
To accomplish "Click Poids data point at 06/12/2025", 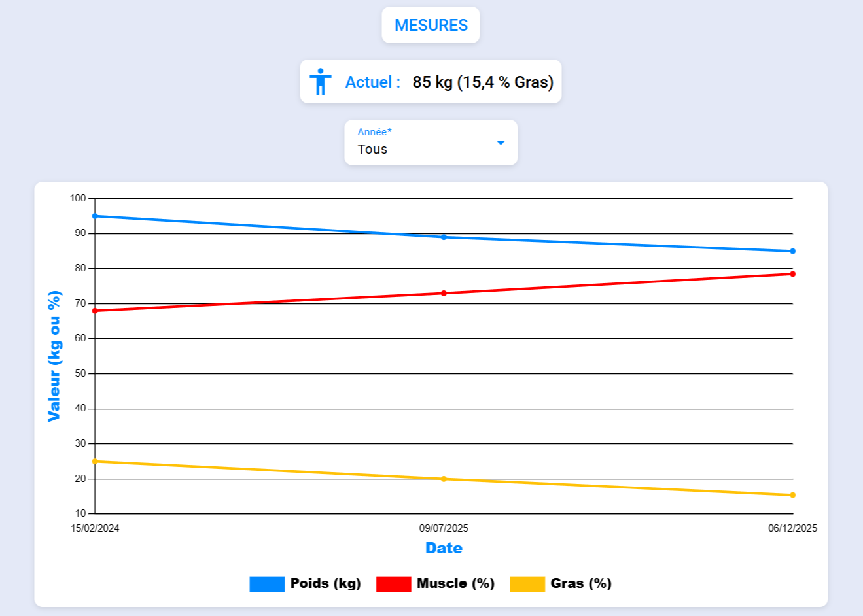I will tap(792, 251).
